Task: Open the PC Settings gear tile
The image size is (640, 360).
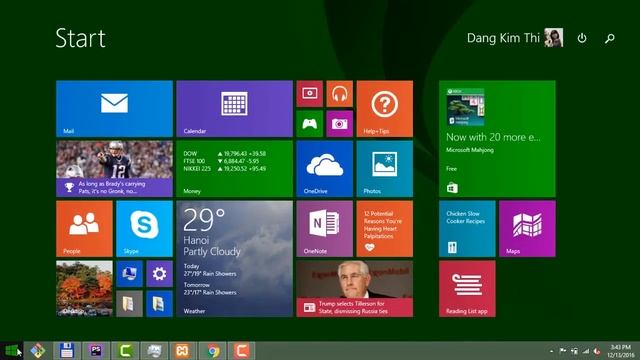Action: coord(159,273)
